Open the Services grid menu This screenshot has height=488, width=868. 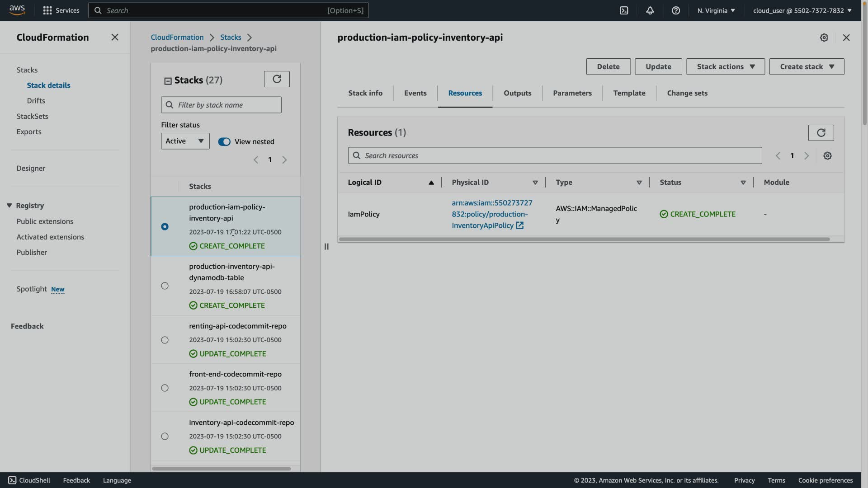tap(47, 10)
